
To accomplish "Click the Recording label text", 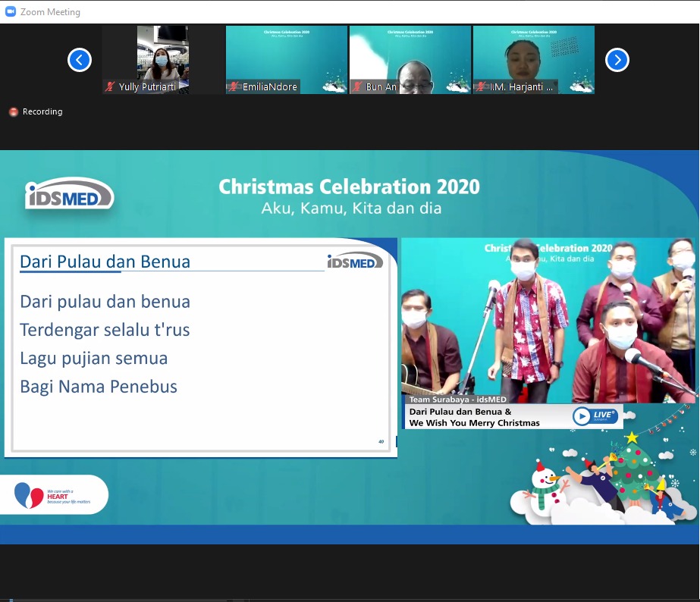I will point(42,112).
